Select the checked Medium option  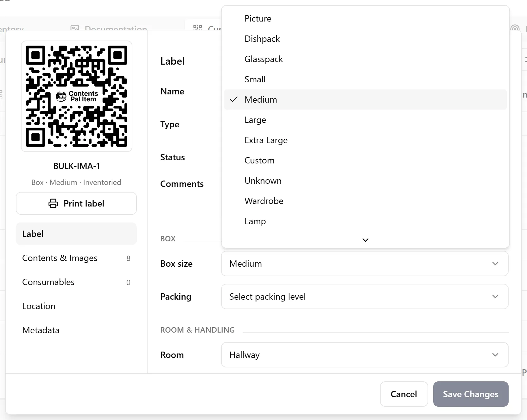[x=365, y=99]
